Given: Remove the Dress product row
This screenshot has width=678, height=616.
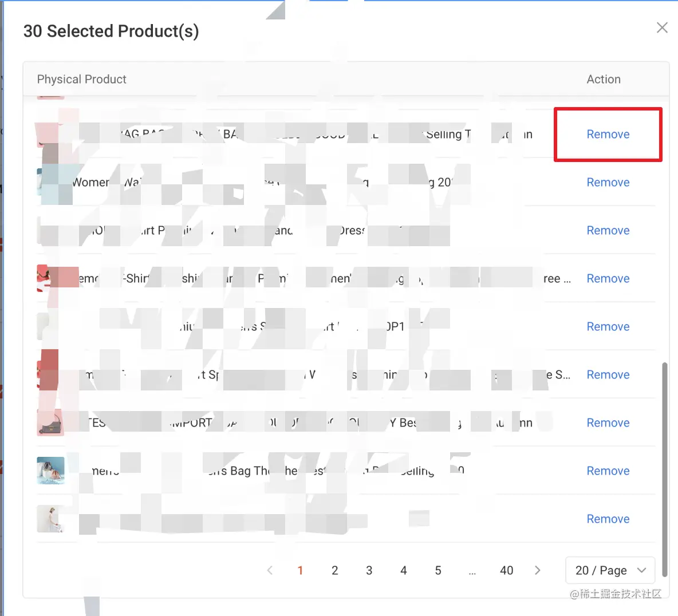Looking at the screenshot, I should (608, 231).
